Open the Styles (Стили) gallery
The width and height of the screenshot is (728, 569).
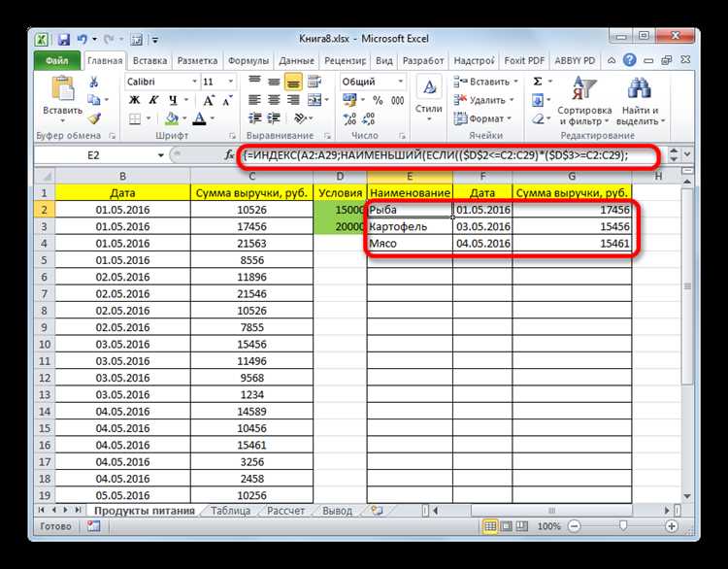pos(428,98)
